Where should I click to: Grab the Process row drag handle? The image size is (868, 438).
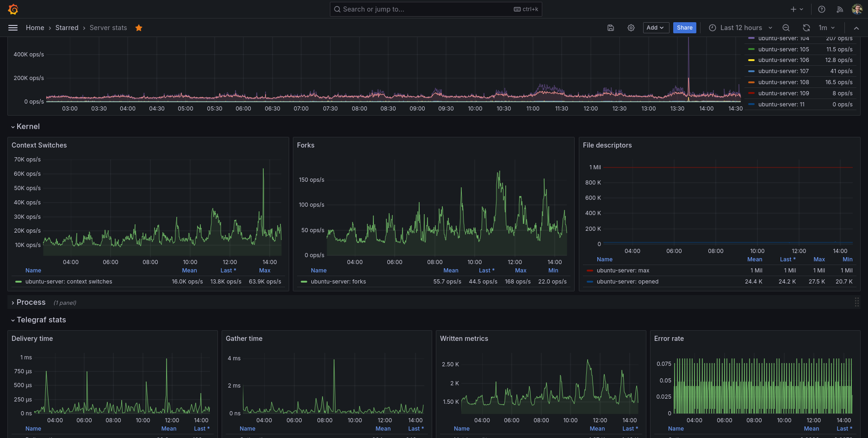857,302
